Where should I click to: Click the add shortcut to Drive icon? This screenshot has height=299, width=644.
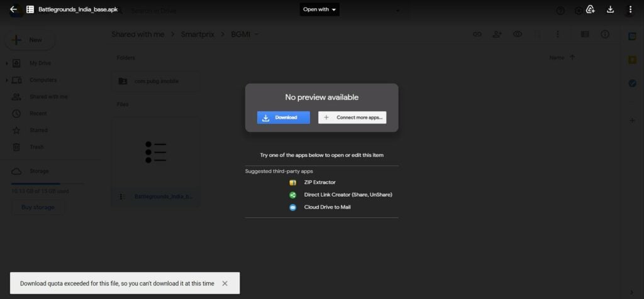click(590, 9)
